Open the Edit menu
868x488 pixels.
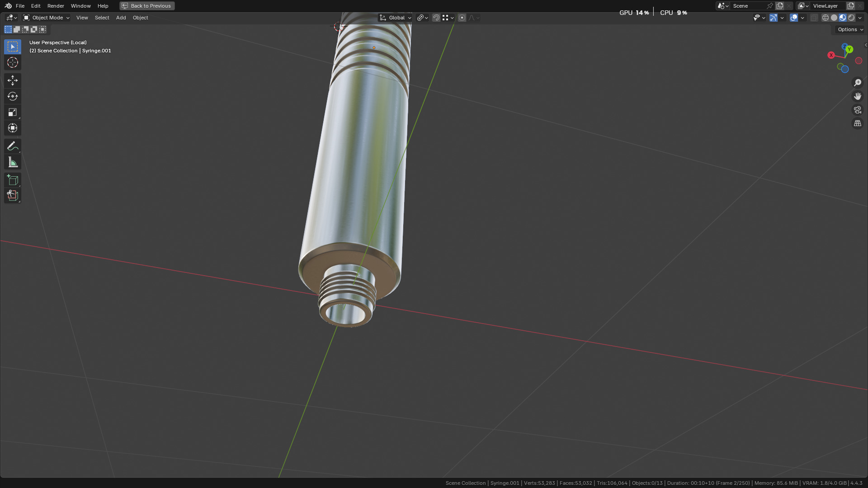(36, 6)
